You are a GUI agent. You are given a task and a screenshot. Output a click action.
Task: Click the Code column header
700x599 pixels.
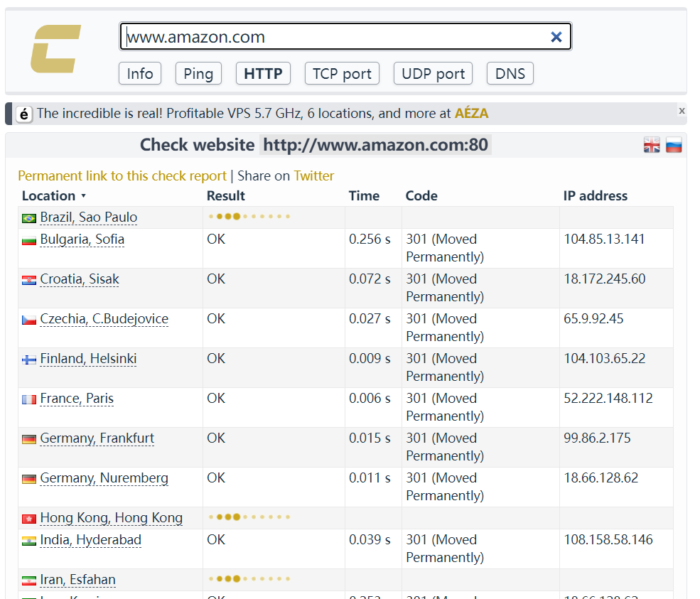[421, 196]
